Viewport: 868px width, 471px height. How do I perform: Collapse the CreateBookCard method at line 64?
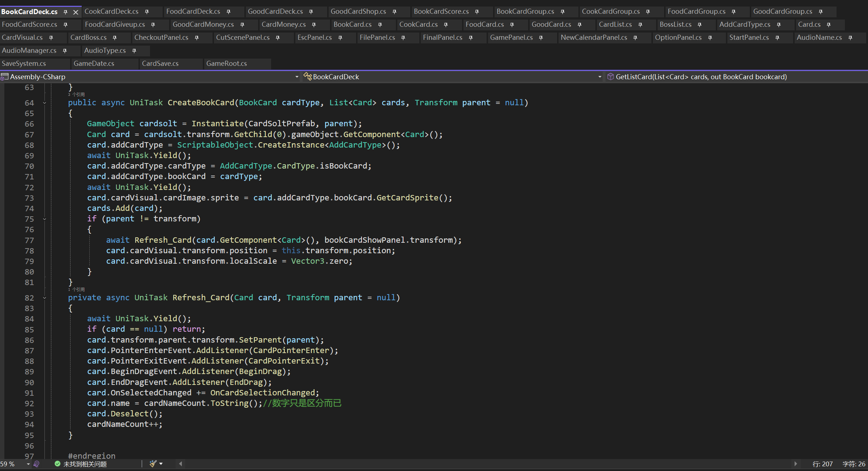[44, 103]
